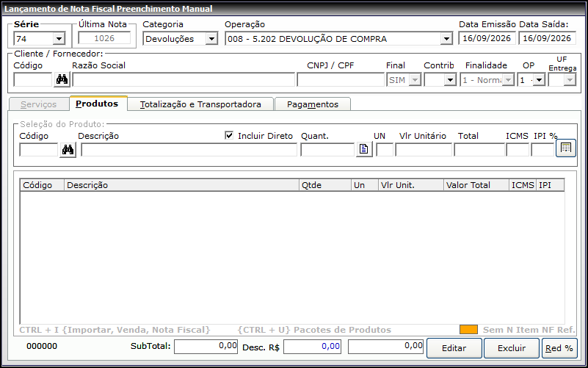Expand the Série dropdown
Image resolution: width=588 pixels, height=368 pixels.
59,39
